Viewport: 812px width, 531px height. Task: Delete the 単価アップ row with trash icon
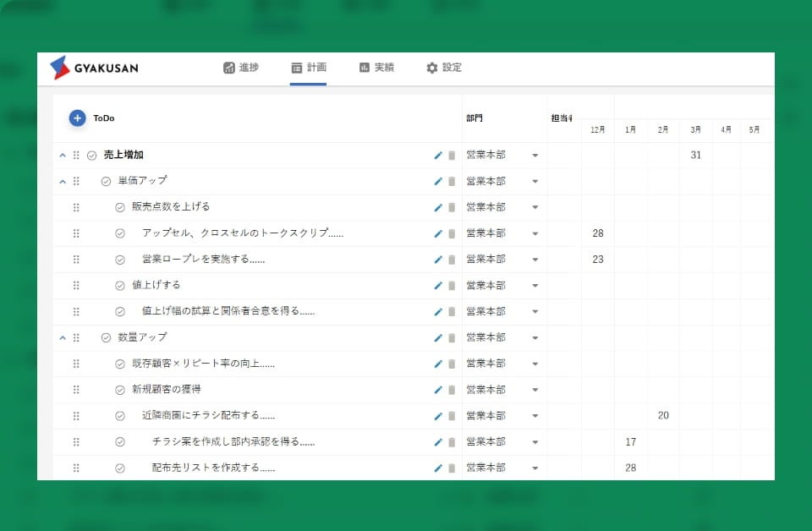(452, 182)
